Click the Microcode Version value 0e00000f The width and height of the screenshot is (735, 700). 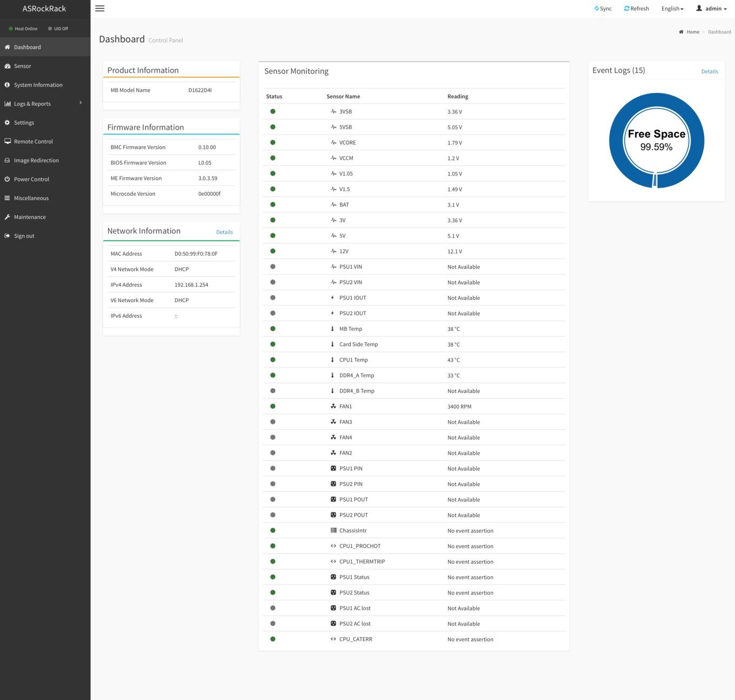(209, 194)
